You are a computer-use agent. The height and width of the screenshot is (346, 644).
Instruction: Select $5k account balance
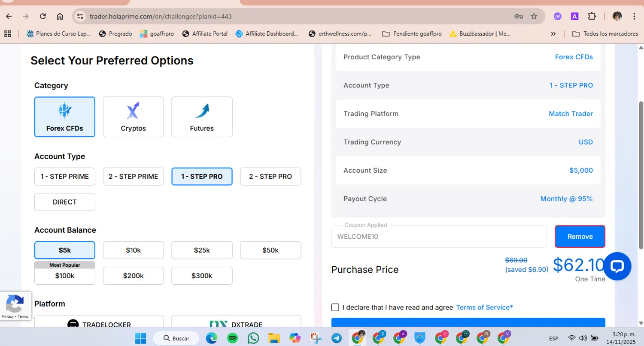(x=65, y=250)
